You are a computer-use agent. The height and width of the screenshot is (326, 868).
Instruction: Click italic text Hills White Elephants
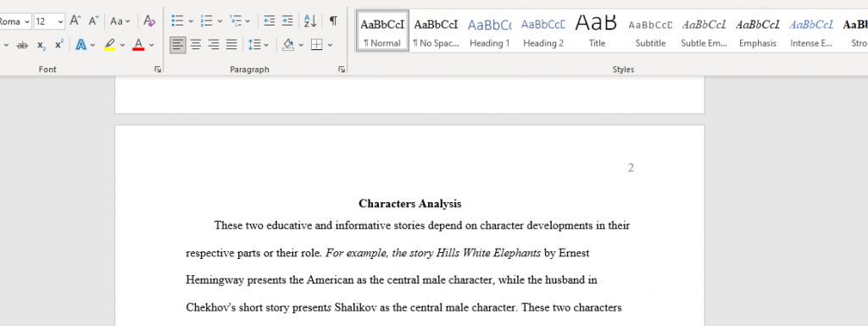(488, 253)
